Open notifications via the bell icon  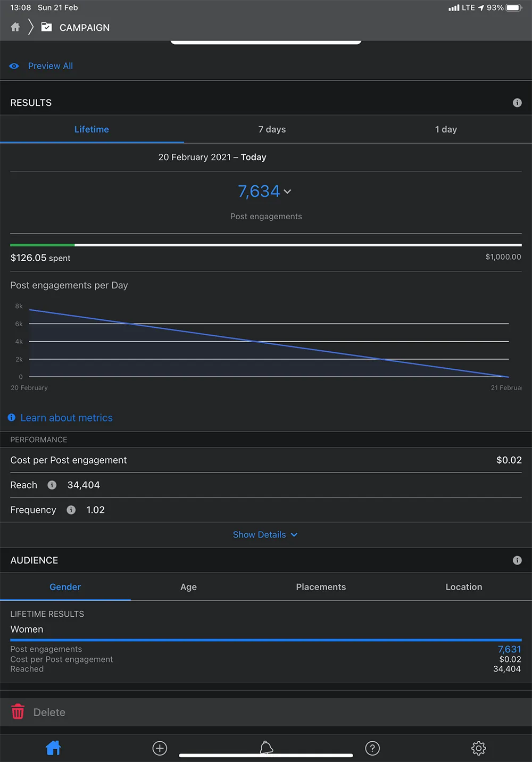pyautogui.click(x=267, y=748)
